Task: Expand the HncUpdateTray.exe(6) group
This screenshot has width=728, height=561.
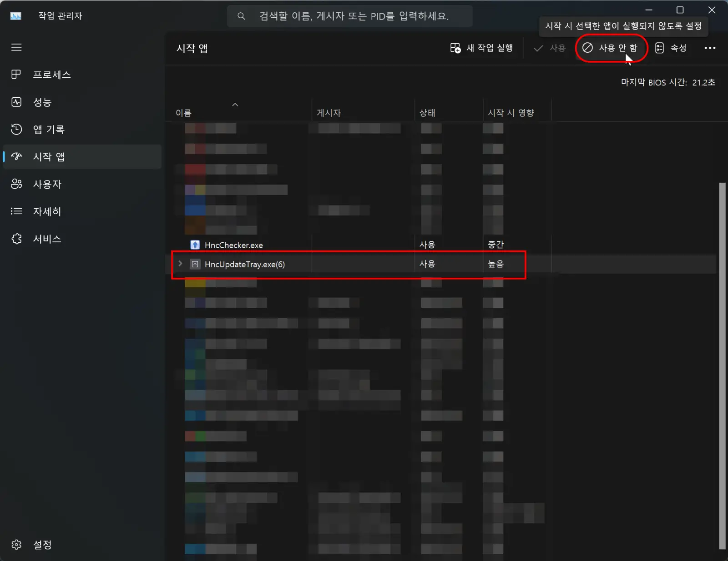Action: click(180, 264)
